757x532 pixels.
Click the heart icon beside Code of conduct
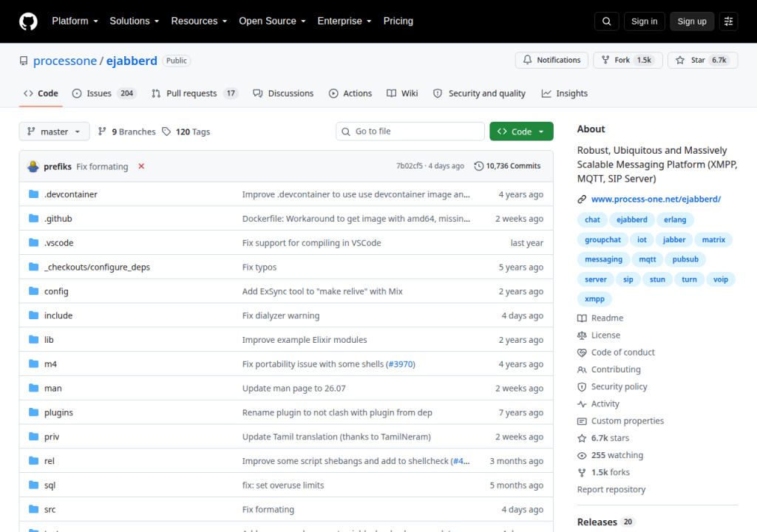(582, 352)
